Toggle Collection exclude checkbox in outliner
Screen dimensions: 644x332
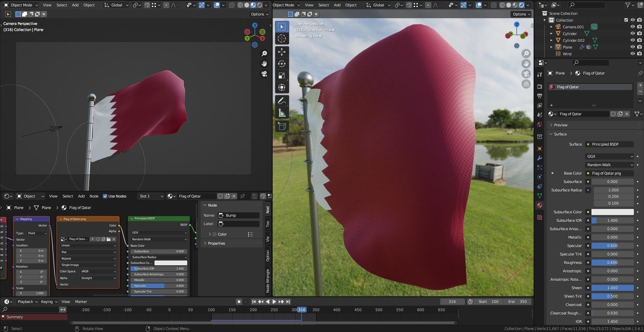(626, 20)
